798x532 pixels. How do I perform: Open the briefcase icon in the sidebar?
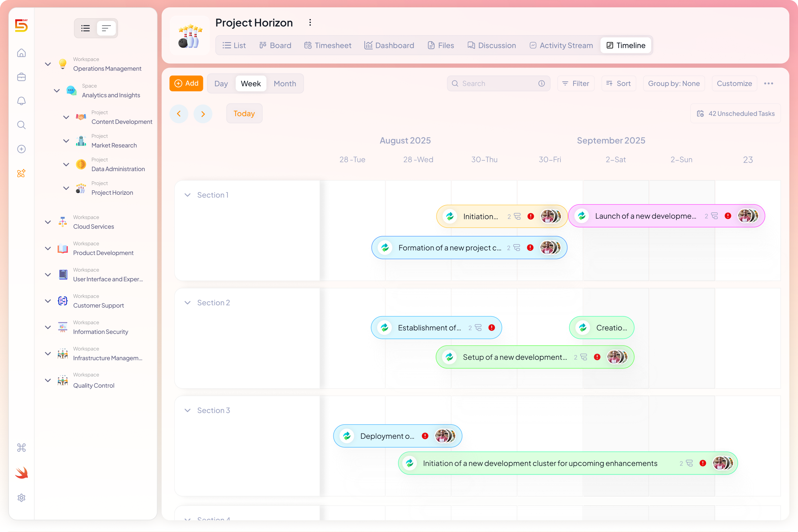(21, 77)
